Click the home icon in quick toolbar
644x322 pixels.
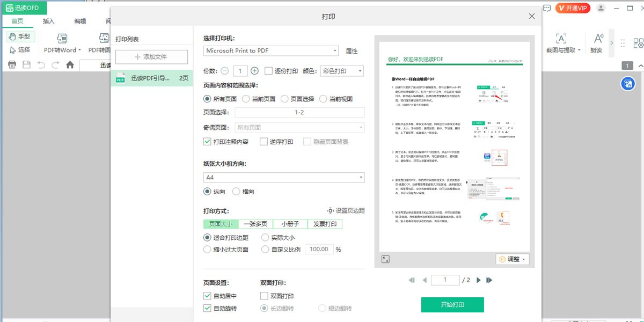[70, 65]
